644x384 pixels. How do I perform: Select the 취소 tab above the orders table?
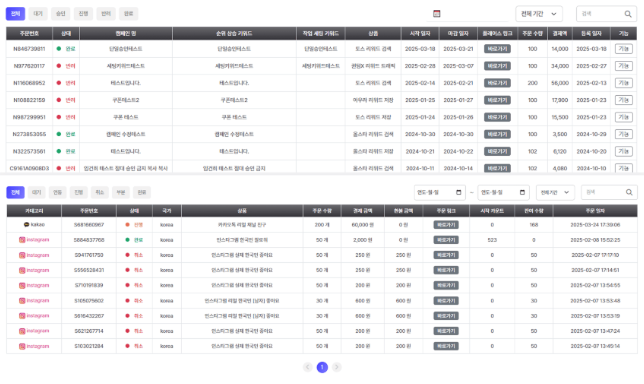tap(99, 192)
